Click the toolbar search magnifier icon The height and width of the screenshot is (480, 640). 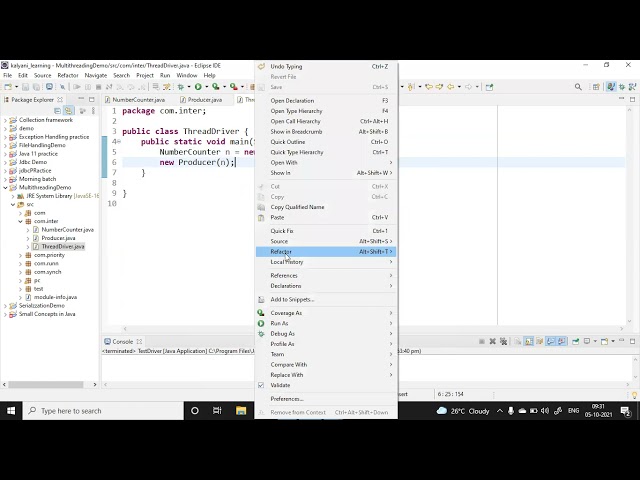pos(578,87)
